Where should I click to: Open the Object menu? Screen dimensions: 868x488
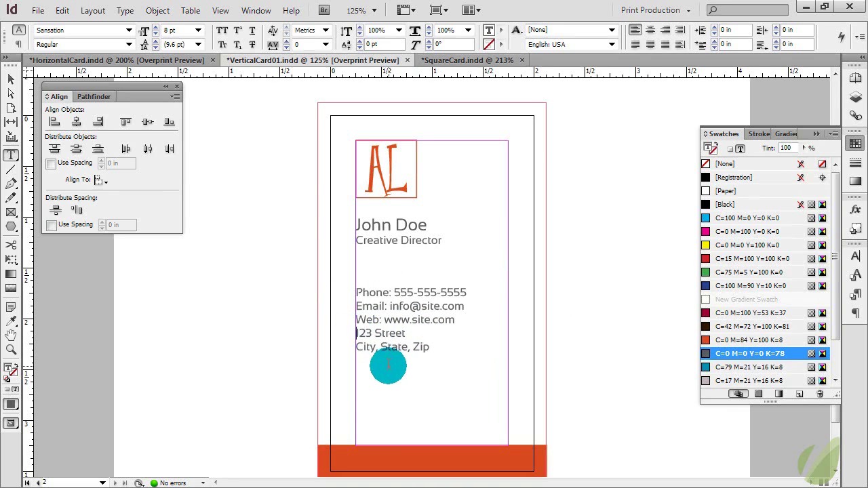(157, 10)
